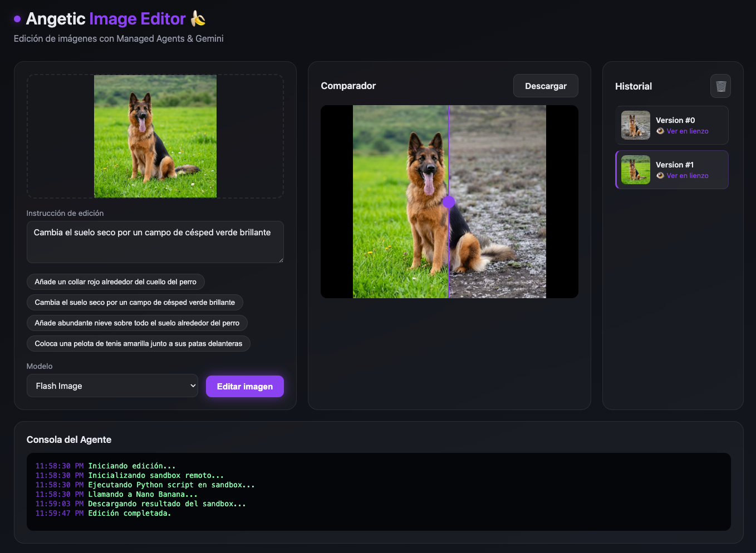Click the Consola del Agente heading
The image size is (756, 553).
coord(69,440)
